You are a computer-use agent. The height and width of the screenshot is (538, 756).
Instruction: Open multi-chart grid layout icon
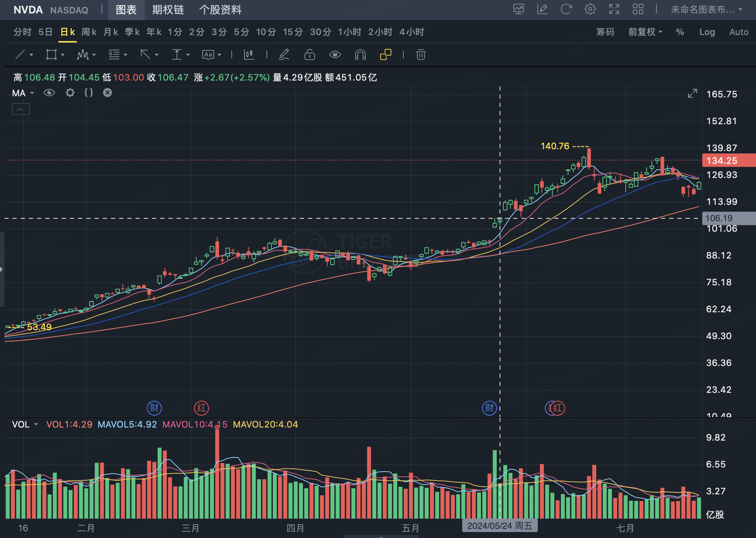coord(638,9)
